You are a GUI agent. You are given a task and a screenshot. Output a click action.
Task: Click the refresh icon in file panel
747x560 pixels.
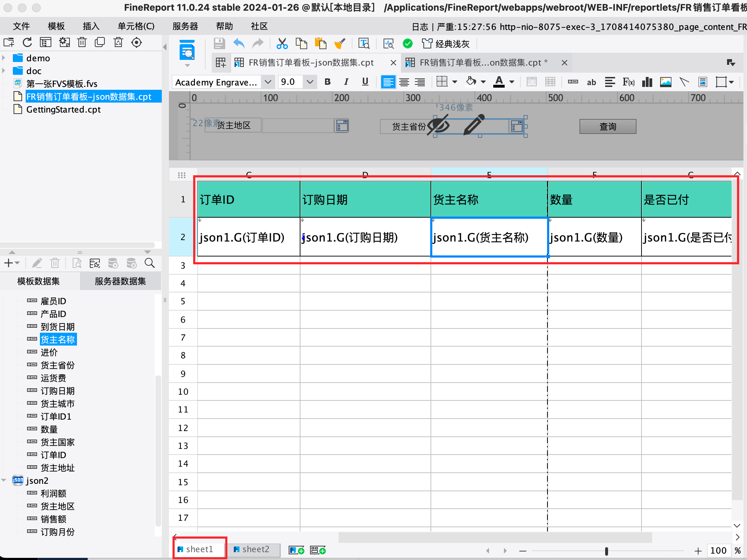(x=27, y=42)
